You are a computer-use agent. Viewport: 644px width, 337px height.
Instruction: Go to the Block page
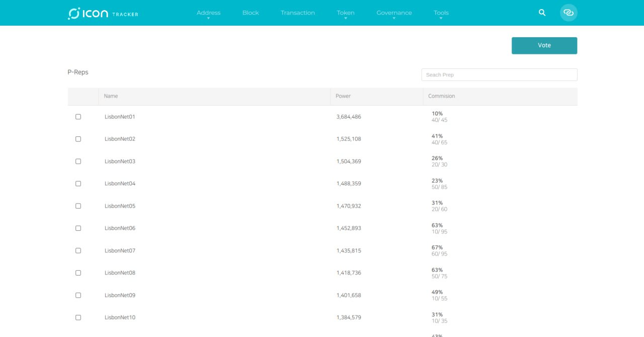[x=251, y=13]
